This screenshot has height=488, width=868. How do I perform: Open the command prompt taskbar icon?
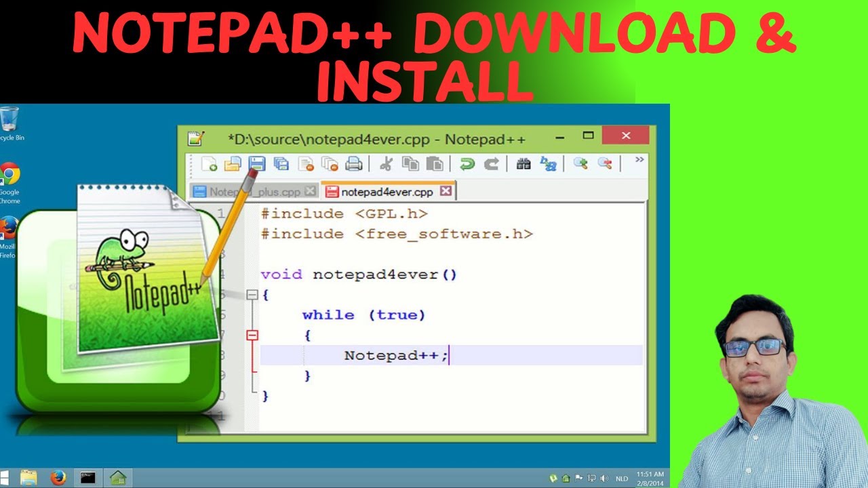87,477
